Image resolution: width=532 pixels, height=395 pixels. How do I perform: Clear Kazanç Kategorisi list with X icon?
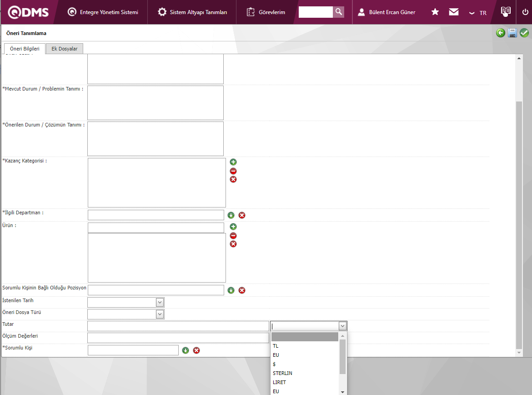pos(233,179)
